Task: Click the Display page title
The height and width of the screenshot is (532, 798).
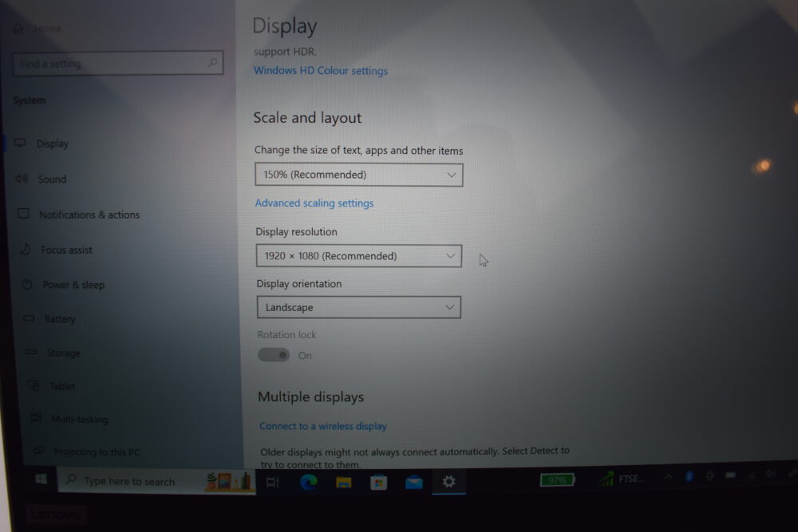Action: pos(285,26)
